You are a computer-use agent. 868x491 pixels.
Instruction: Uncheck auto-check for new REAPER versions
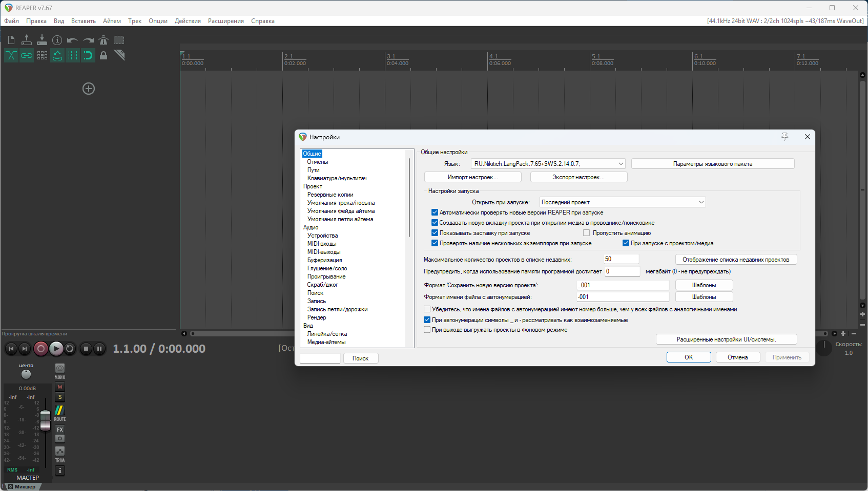[x=435, y=212]
